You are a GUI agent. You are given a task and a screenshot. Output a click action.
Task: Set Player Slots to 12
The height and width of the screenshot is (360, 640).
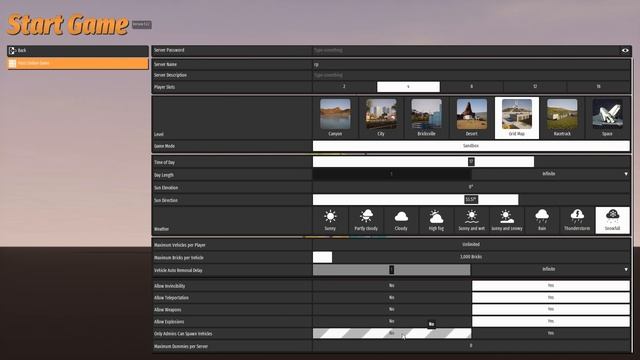[535, 87]
